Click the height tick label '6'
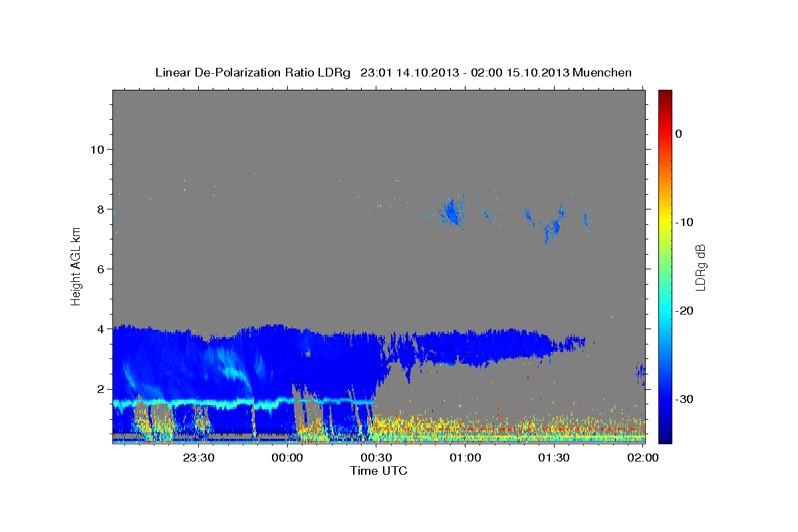The height and width of the screenshot is (532, 798). coord(100,269)
